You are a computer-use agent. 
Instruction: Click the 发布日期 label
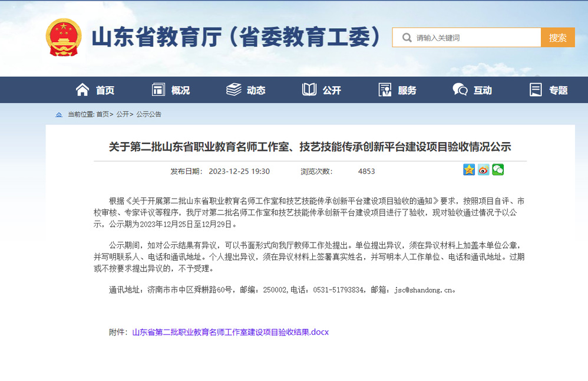click(x=186, y=172)
